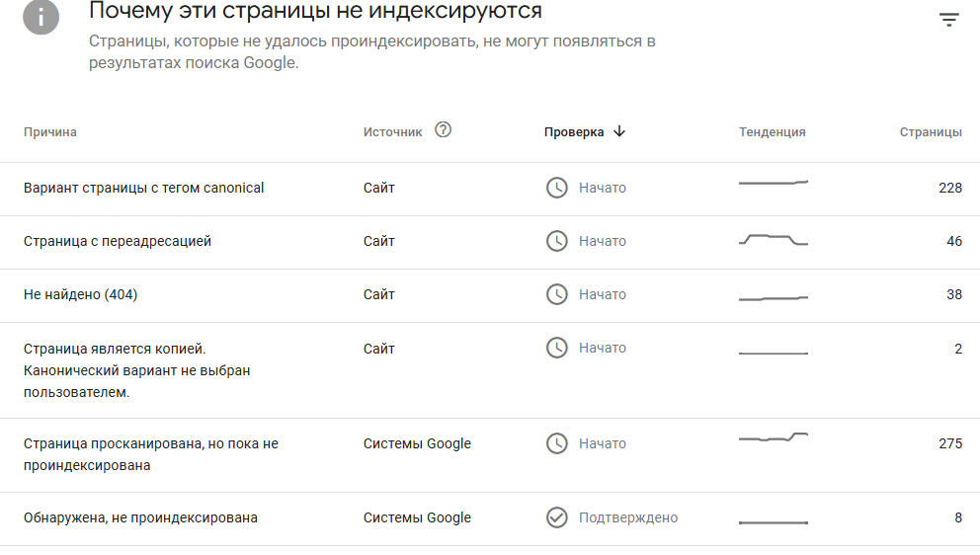Click page count 38
Viewport: 980px width, 555px height.
(x=954, y=293)
